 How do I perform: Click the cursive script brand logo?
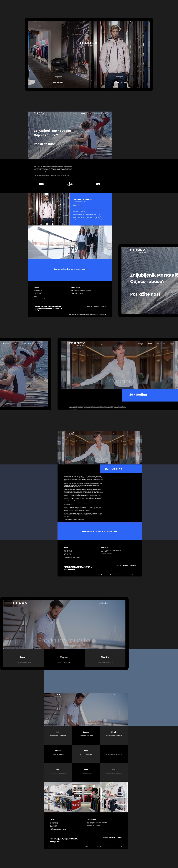[70, 184]
